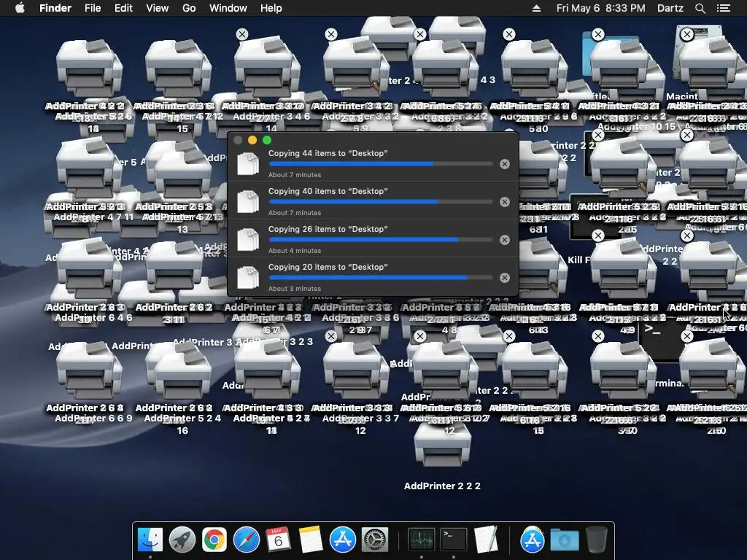
Task: Click progress bar for Copying 40 items
Action: pyautogui.click(x=381, y=202)
